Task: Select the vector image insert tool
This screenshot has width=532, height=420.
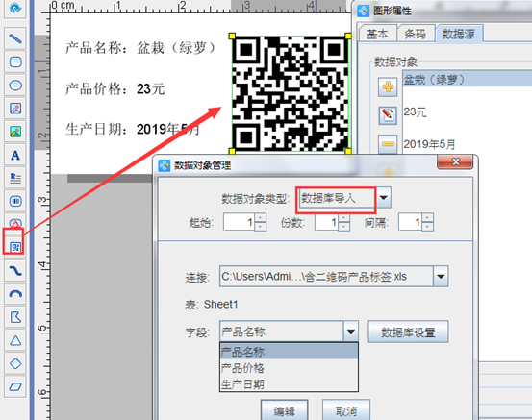Action: [15, 109]
